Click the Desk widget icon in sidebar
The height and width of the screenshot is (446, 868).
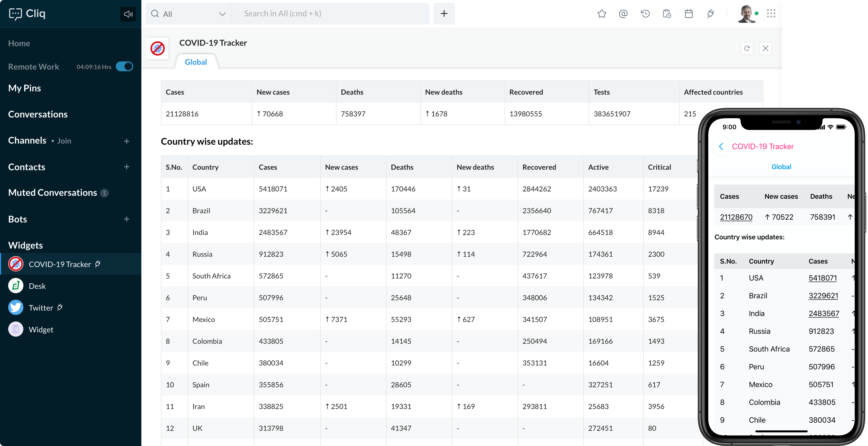pyautogui.click(x=15, y=286)
